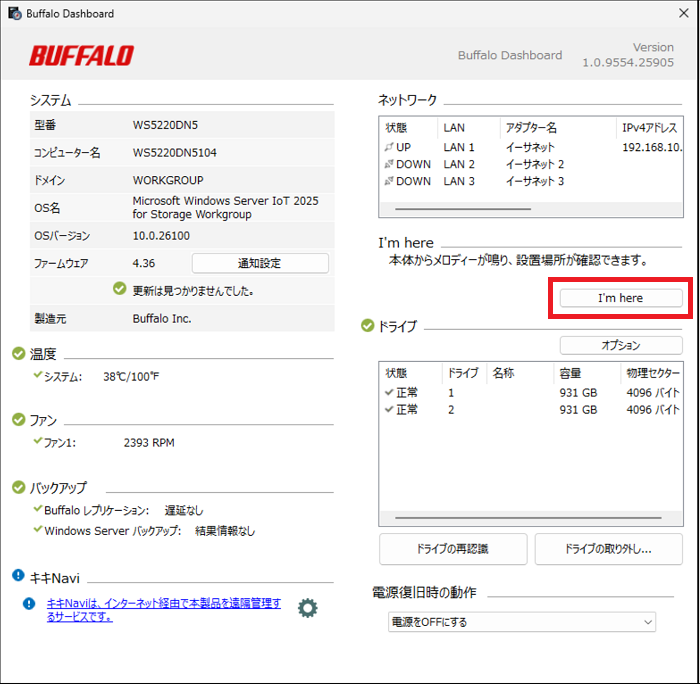Click the 931 GB capacity of drive 1
The width and height of the screenshot is (700, 684).
[x=578, y=393]
